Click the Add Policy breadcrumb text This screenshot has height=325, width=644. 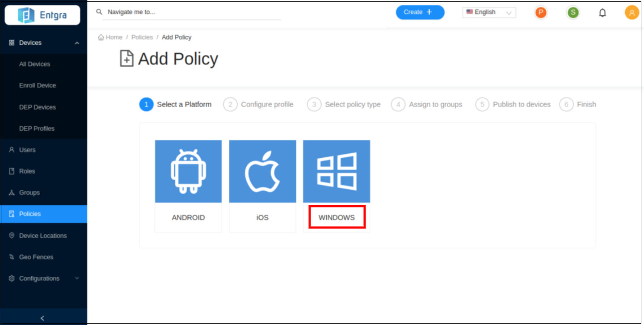[x=177, y=37]
